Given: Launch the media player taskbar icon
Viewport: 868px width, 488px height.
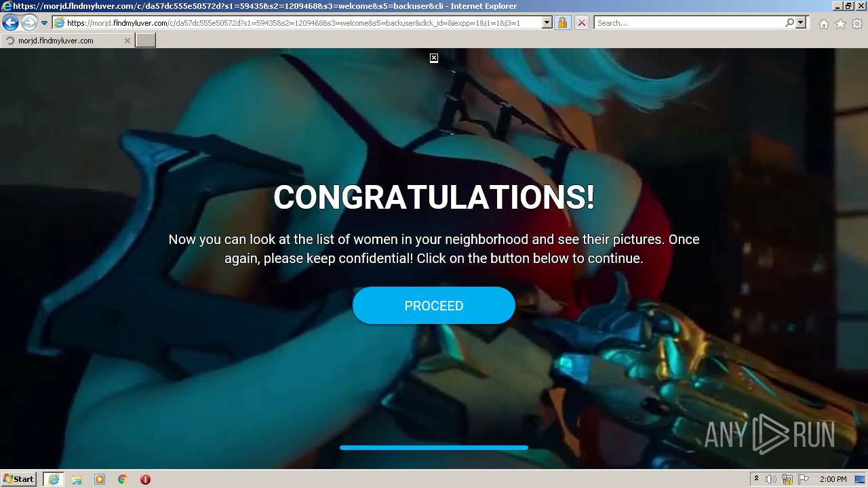Looking at the screenshot, I should pyautogui.click(x=100, y=479).
